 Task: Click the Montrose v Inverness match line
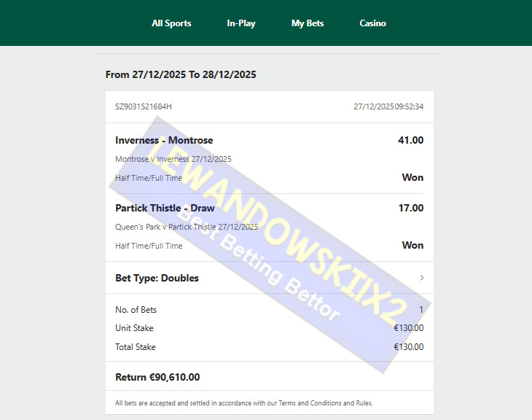coord(173,159)
